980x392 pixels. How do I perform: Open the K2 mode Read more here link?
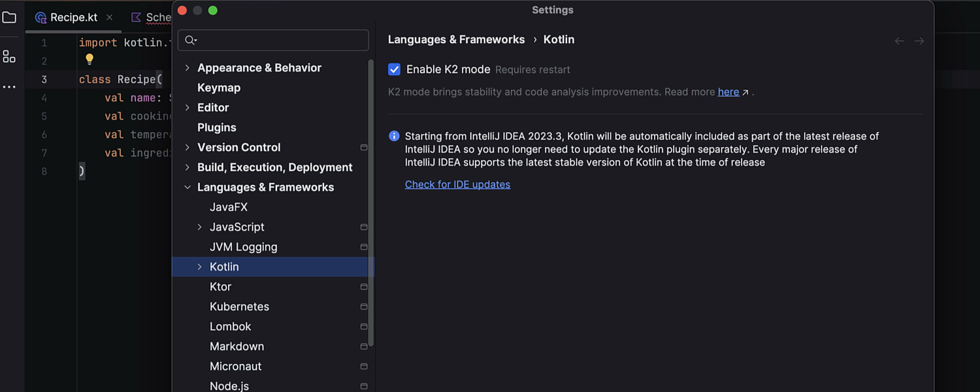click(x=728, y=92)
